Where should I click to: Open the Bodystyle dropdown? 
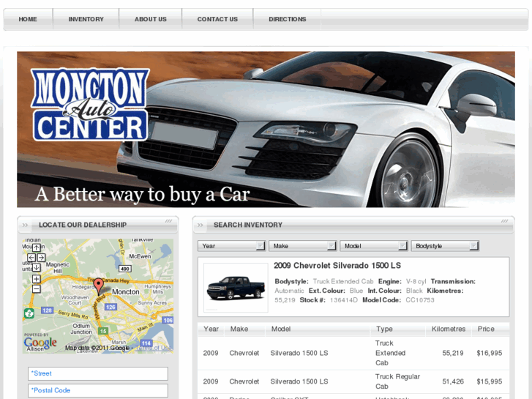[445, 246]
